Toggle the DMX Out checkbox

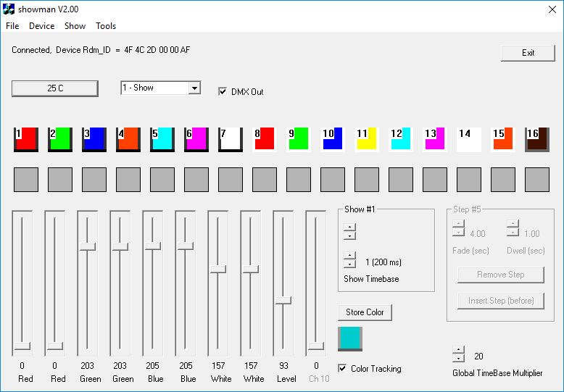[223, 91]
